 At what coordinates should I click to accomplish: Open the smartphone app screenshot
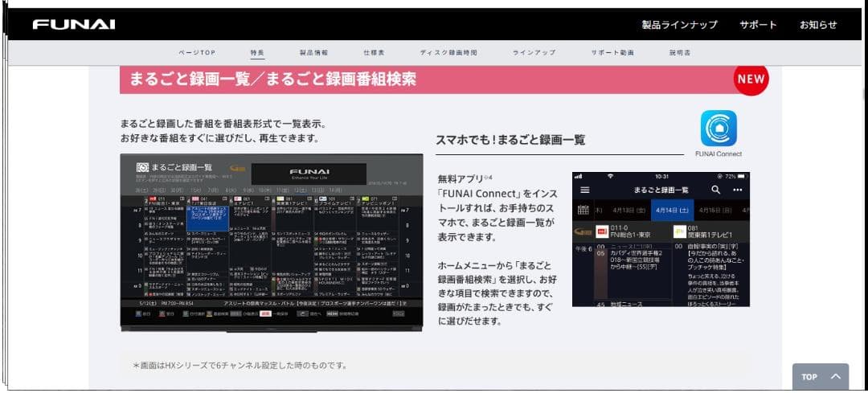pos(661,239)
